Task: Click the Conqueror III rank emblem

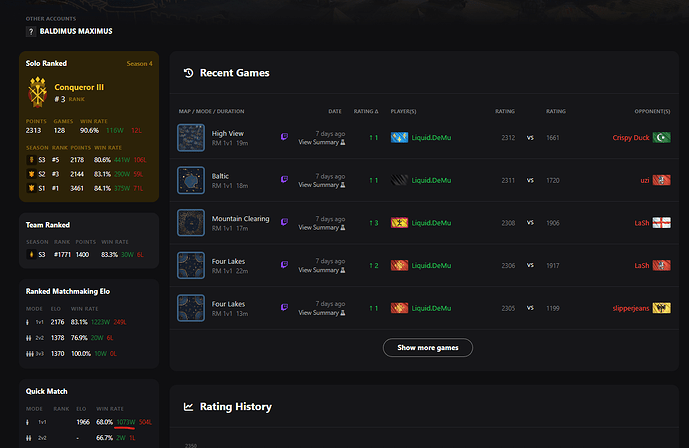Action: pyautogui.click(x=38, y=92)
